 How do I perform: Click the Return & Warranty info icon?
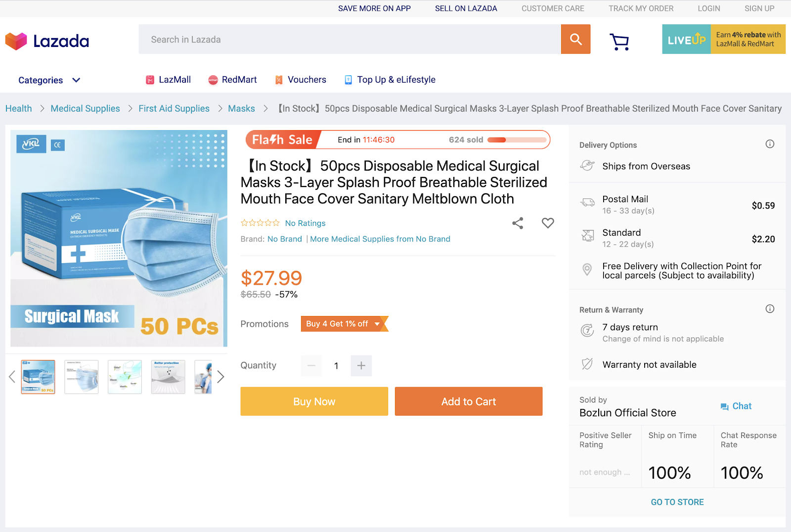(x=770, y=309)
